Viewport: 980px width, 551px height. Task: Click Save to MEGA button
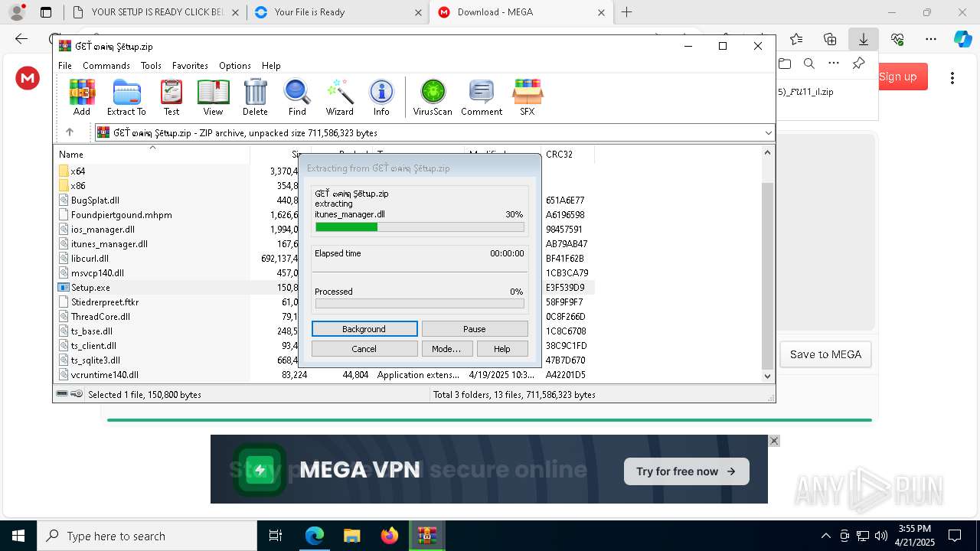tap(825, 354)
